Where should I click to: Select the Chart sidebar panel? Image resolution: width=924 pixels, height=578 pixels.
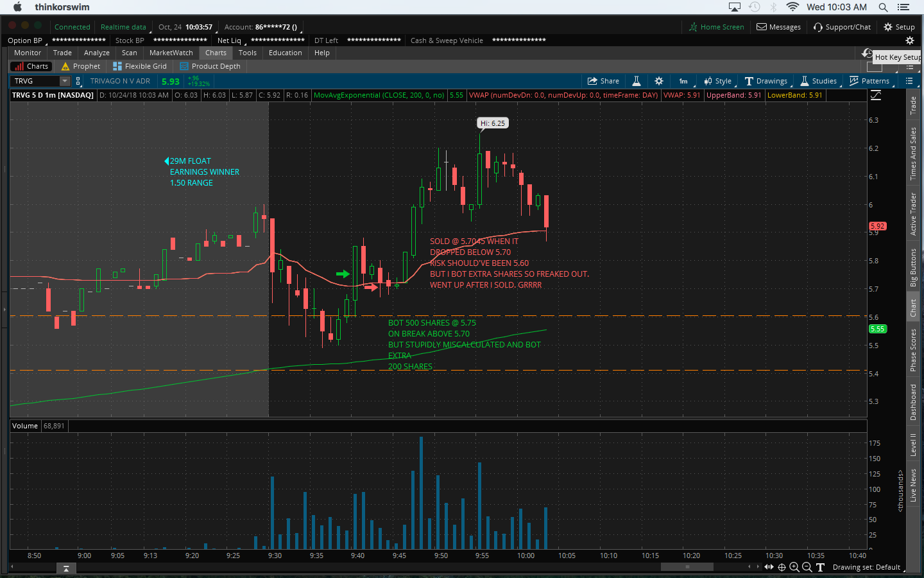tap(913, 308)
